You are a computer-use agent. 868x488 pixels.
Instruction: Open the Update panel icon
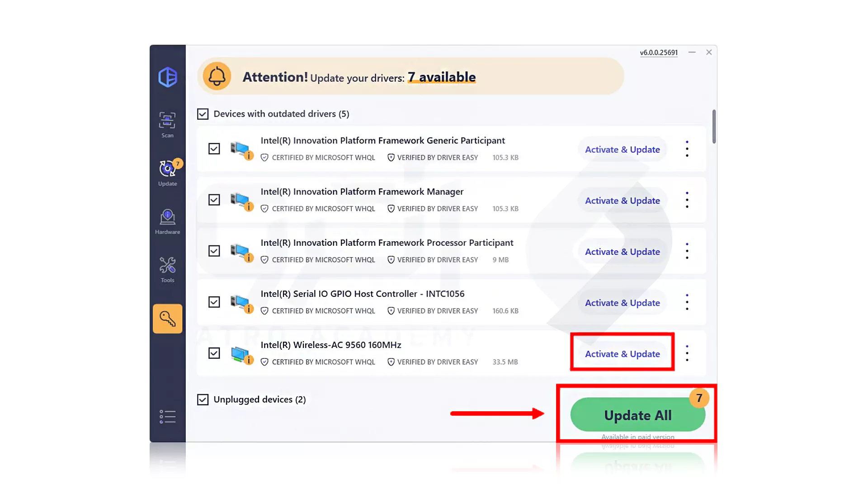(168, 172)
